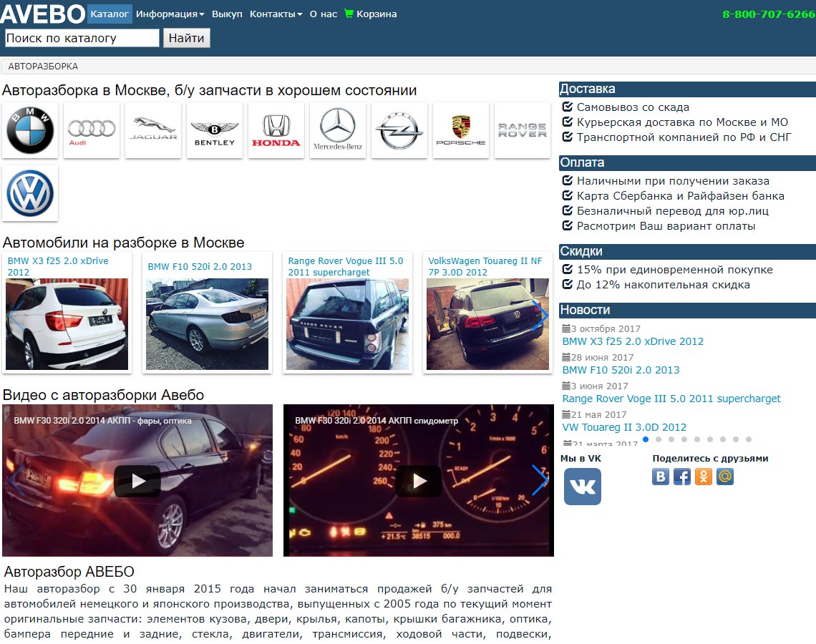
Task: Open news item BMW X3 f25 2.0 xDrive 2012
Action: pyautogui.click(x=633, y=341)
